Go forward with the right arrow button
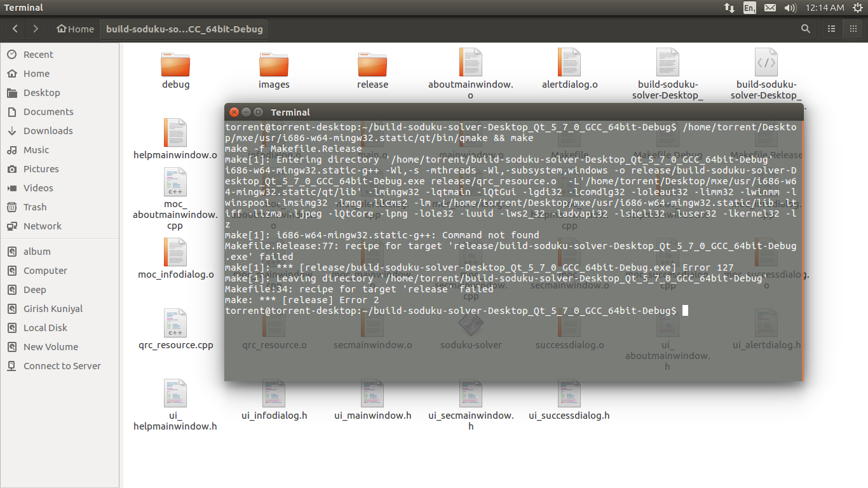The height and width of the screenshot is (488, 868). point(36,29)
